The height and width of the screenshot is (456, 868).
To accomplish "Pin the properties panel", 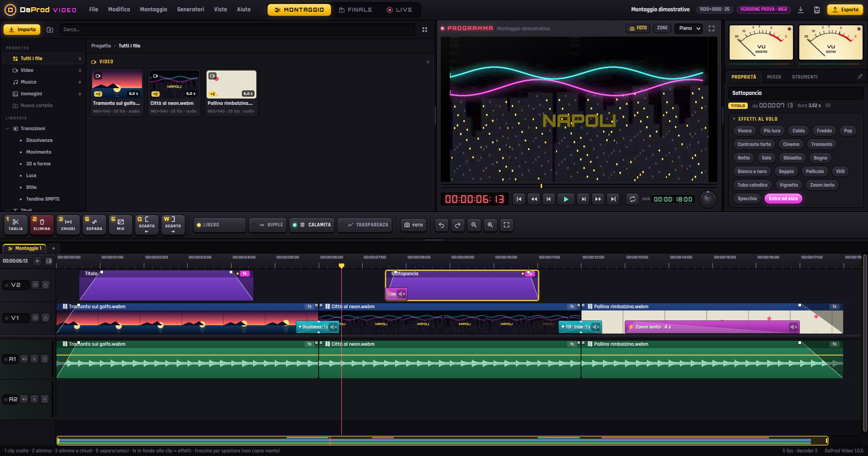I will coord(860,77).
